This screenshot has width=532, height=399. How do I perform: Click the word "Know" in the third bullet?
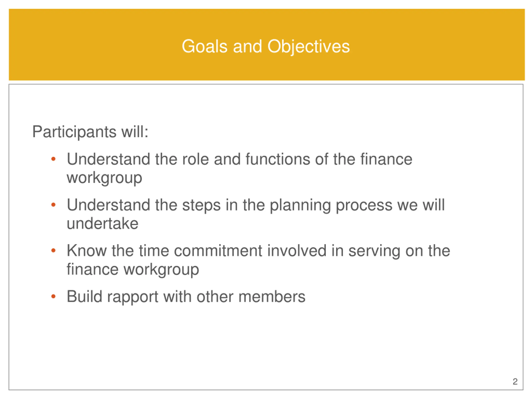[x=87, y=250]
